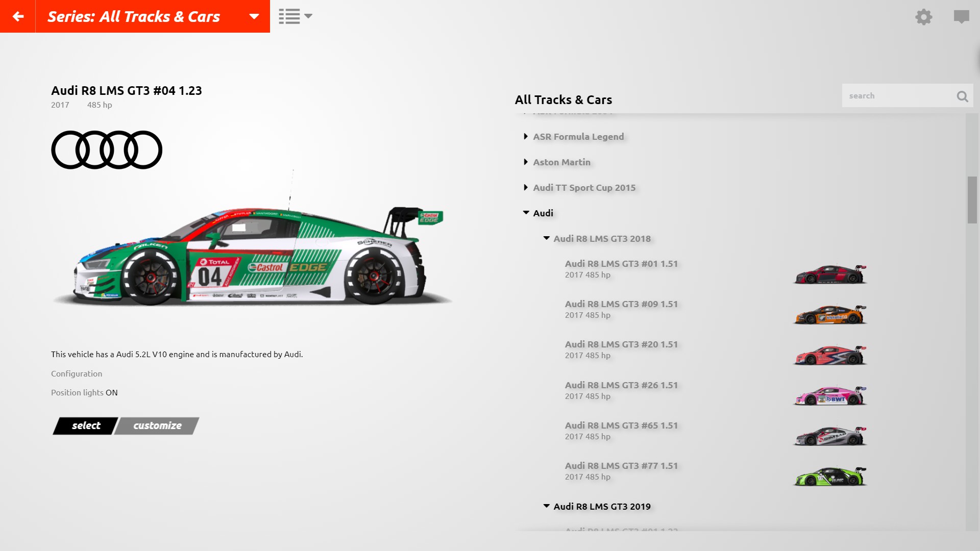Select Audi R8 LMS GT3 #65 1.51

tap(621, 431)
